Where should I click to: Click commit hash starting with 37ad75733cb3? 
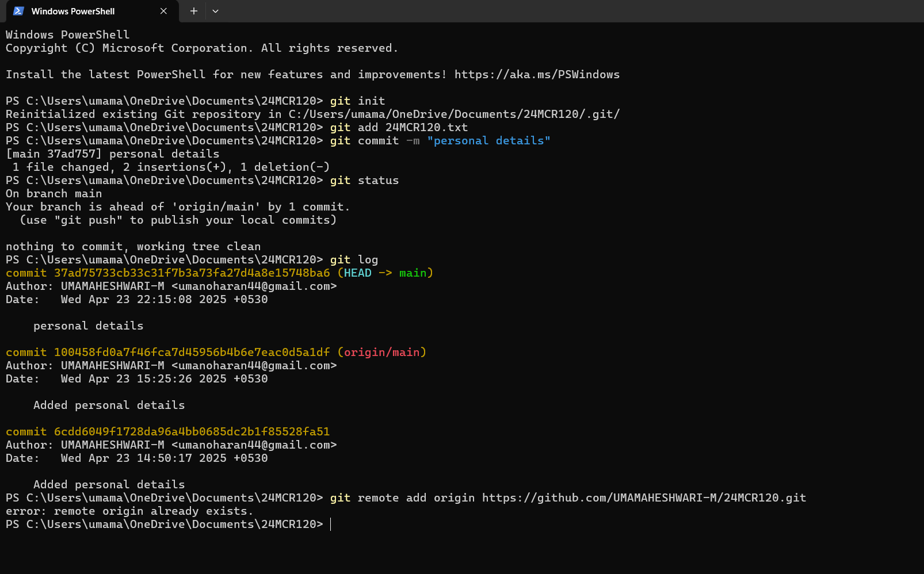(192, 273)
